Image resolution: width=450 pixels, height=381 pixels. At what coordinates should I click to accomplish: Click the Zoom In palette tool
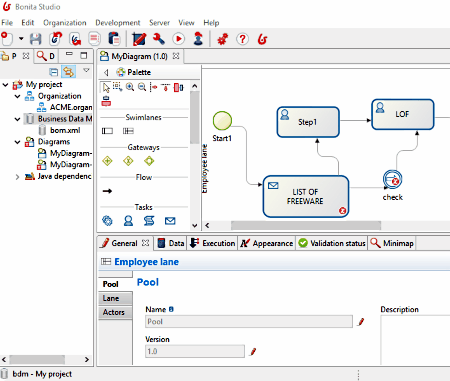pyautogui.click(x=130, y=87)
